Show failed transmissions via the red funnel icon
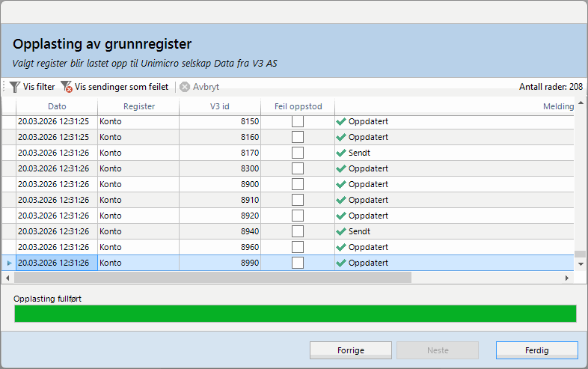 (66, 87)
